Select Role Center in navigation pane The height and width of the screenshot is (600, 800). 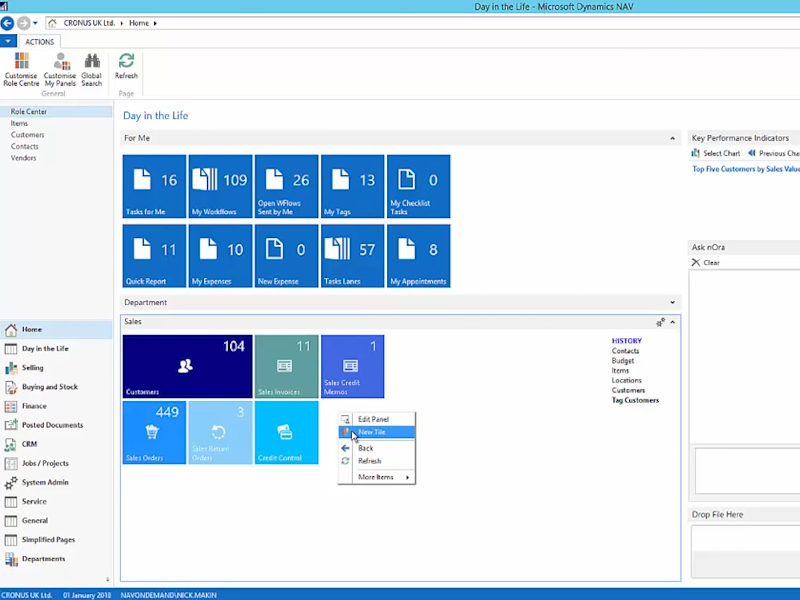pyautogui.click(x=56, y=112)
